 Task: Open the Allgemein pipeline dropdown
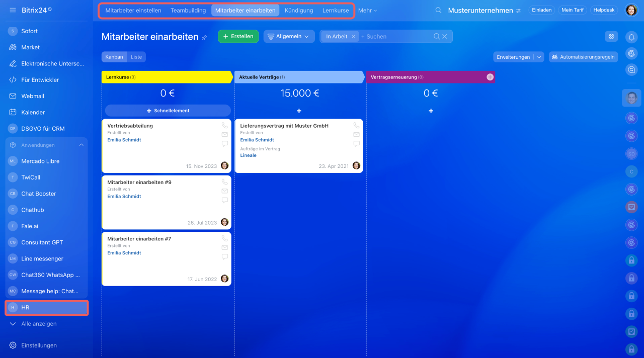[289, 36]
